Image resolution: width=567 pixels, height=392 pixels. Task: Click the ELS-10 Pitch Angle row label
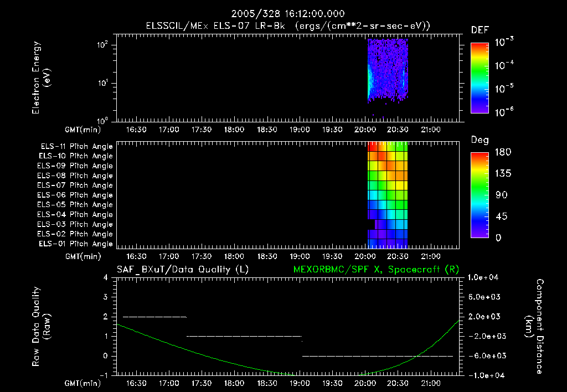pyautogui.click(x=76, y=156)
